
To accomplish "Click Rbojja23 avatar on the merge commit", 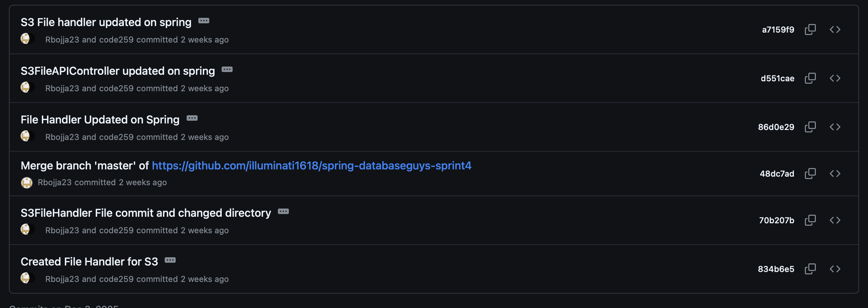I will pos(27,182).
